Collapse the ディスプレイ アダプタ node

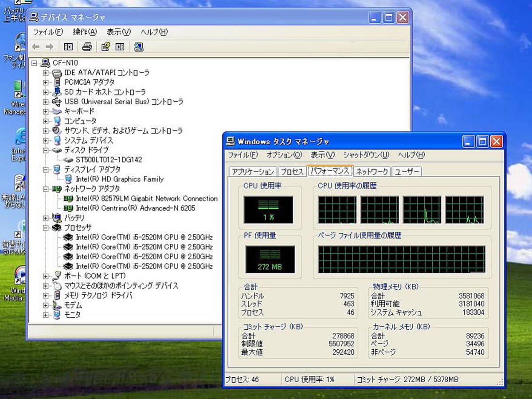coord(46,170)
